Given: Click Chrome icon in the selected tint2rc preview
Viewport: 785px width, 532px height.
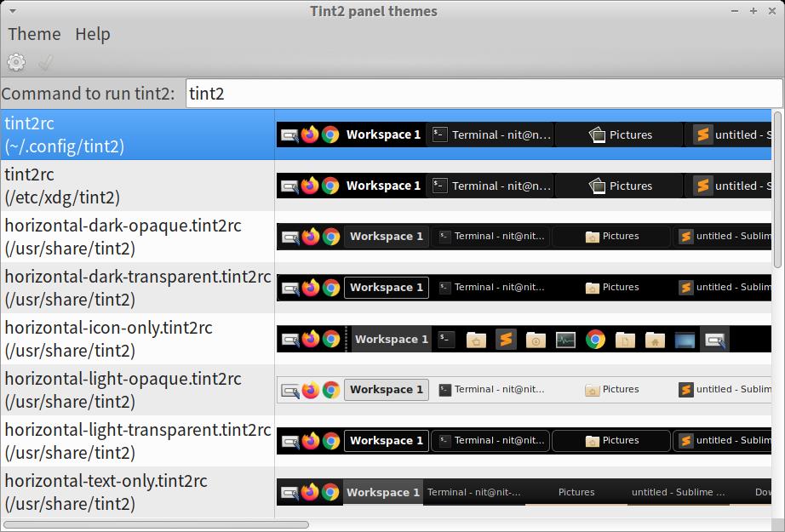Looking at the screenshot, I should [330, 134].
